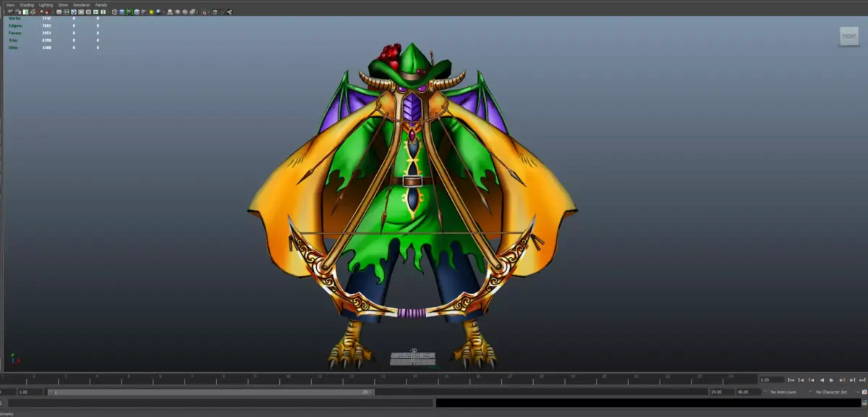
Task: Toggle the Field Chart display
Action: click(88, 12)
